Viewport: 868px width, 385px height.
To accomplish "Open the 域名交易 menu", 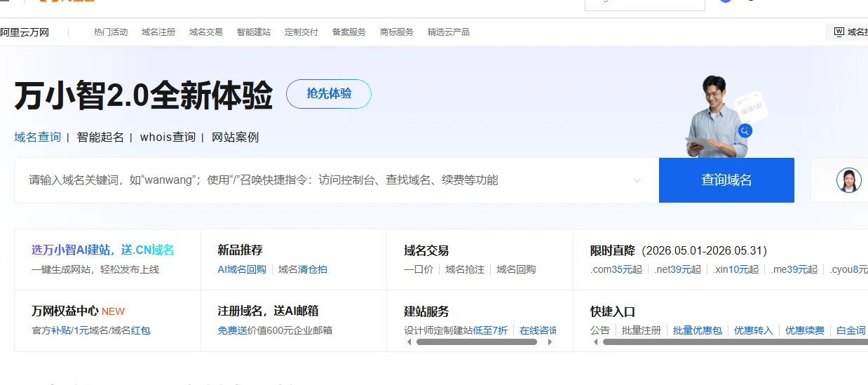I will click(x=206, y=32).
